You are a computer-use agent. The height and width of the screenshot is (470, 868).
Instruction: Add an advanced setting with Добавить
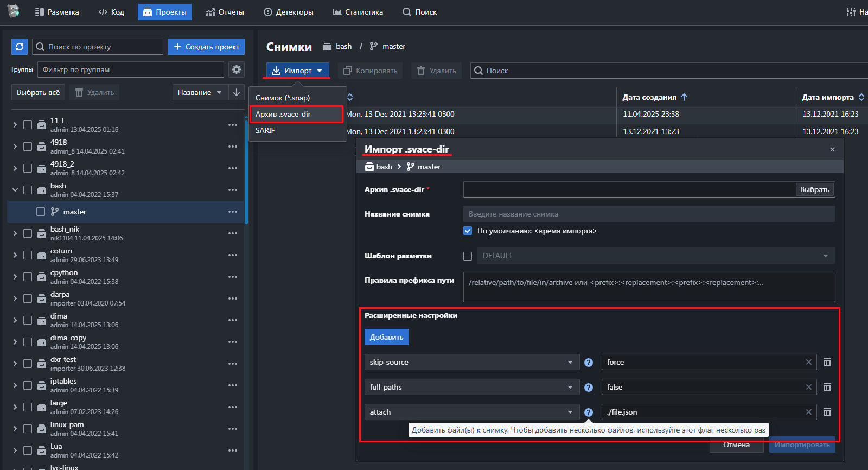387,337
